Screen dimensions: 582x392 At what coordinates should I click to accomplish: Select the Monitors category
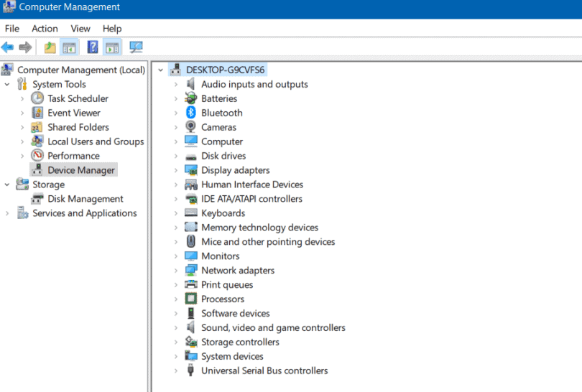click(x=221, y=256)
